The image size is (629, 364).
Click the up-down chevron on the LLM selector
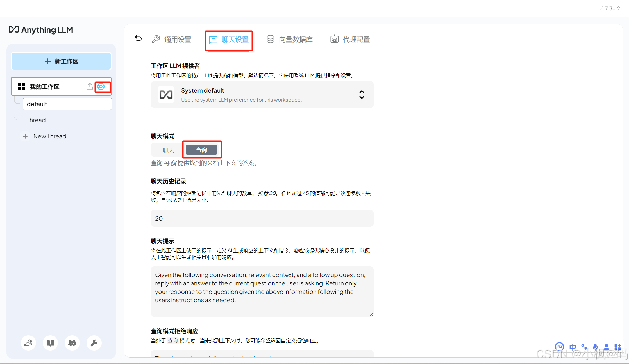362,95
